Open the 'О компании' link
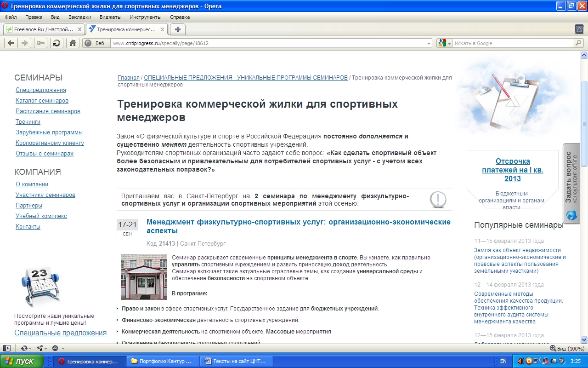This screenshot has width=588, height=368. coord(32,184)
